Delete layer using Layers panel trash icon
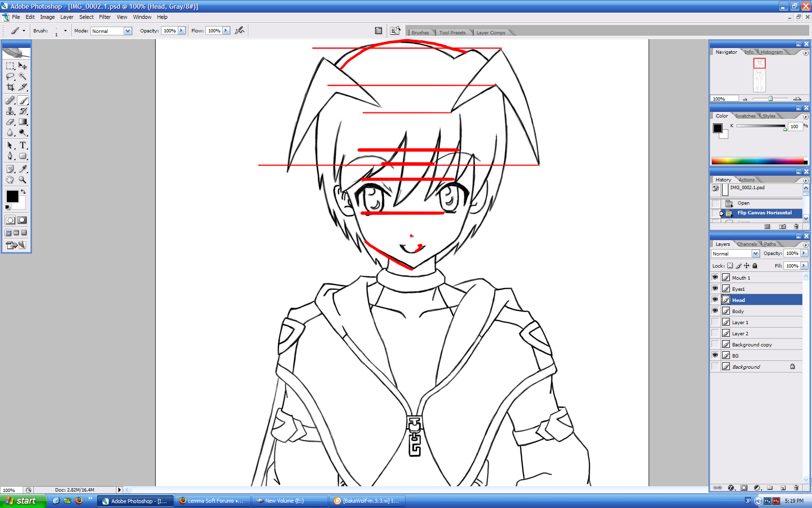812x508 pixels. click(x=796, y=488)
